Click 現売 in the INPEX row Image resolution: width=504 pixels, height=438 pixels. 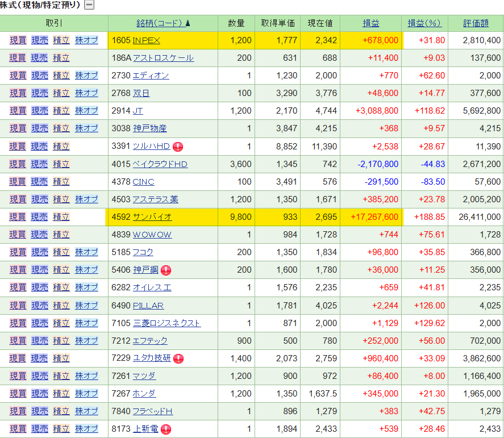click(40, 40)
